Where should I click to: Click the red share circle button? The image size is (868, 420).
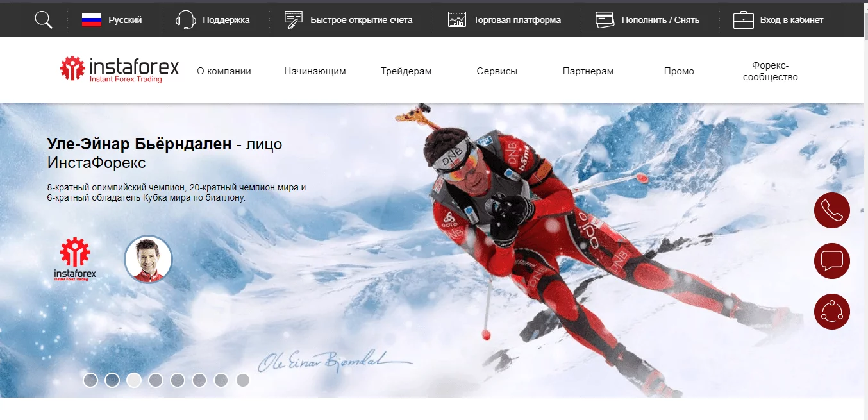point(831,312)
